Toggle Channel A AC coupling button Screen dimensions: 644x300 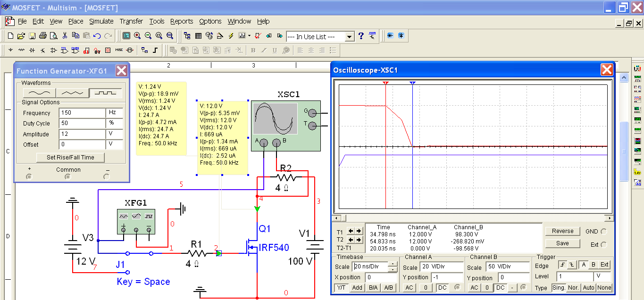(x=410, y=287)
